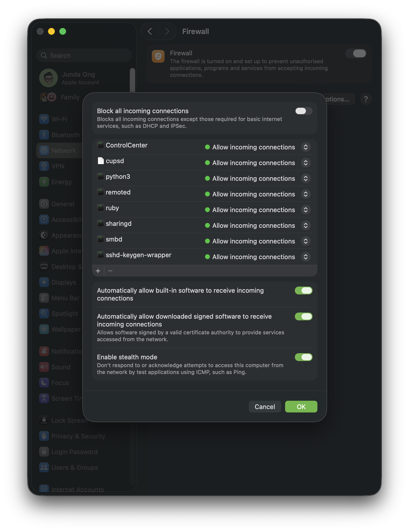
Task: Click the minus icon to remove an application
Action: (x=110, y=271)
